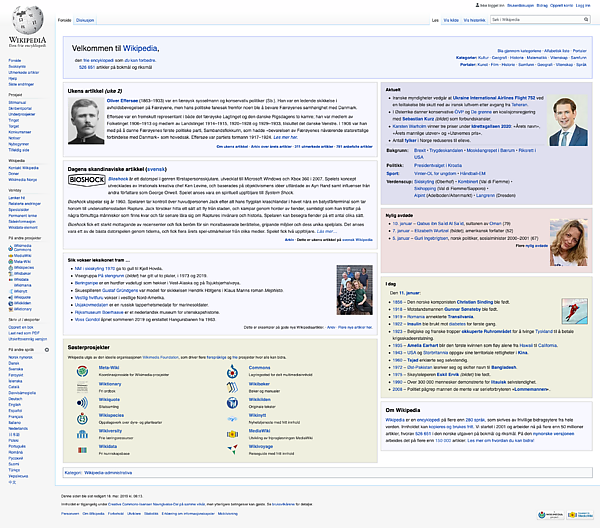The height and width of the screenshot is (528, 600).
Task: Open Siste endringer in sidebar
Action: 21,84
